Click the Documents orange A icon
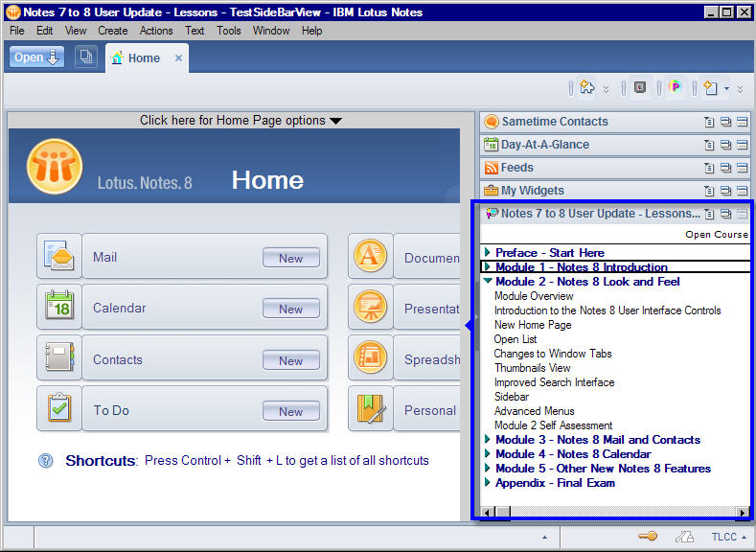Image resolution: width=756 pixels, height=552 pixels. coord(370,256)
